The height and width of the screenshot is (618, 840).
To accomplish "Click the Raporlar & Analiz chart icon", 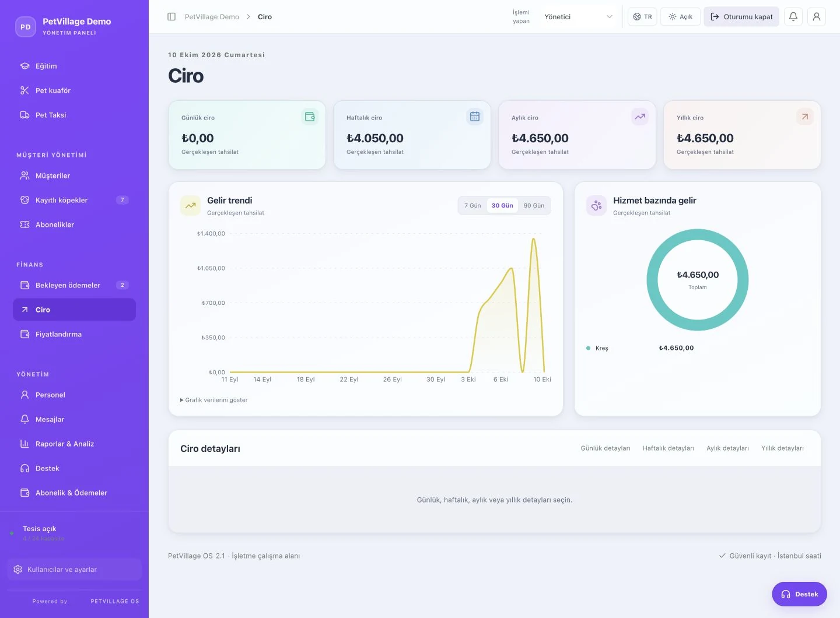I will [24, 444].
